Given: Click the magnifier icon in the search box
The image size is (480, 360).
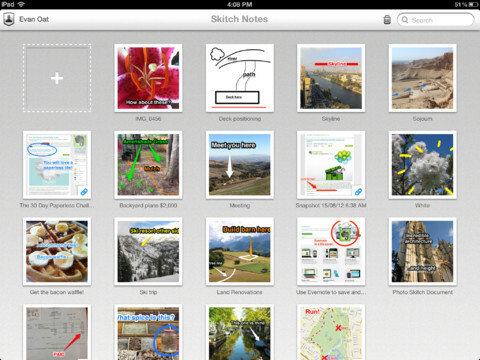Looking at the screenshot, I should pos(405,20).
